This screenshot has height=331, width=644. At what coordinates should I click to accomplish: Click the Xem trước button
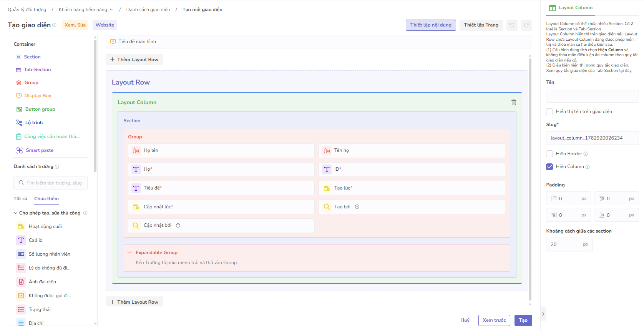coord(494,320)
